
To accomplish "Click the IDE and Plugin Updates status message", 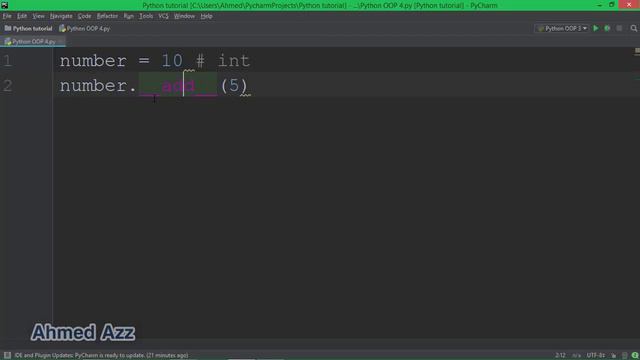I will [x=101, y=356].
